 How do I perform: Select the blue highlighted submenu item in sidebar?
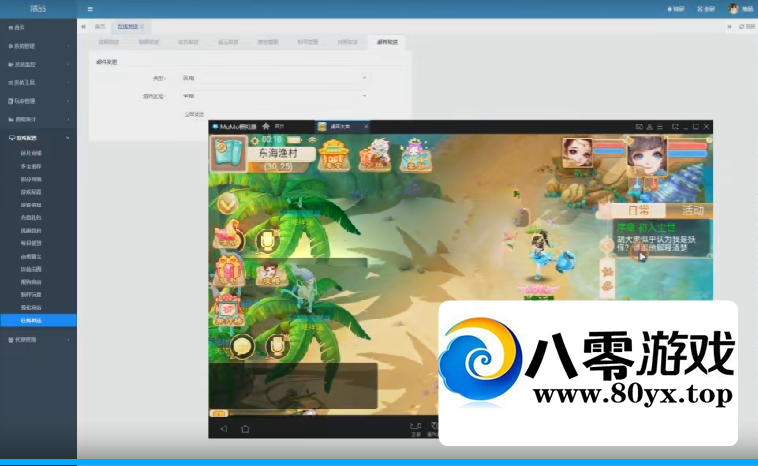pyautogui.click(x=38, y=320)
